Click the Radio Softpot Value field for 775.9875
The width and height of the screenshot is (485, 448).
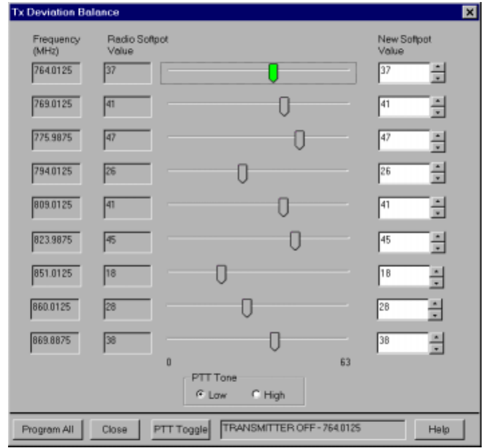tap(128, 140)
